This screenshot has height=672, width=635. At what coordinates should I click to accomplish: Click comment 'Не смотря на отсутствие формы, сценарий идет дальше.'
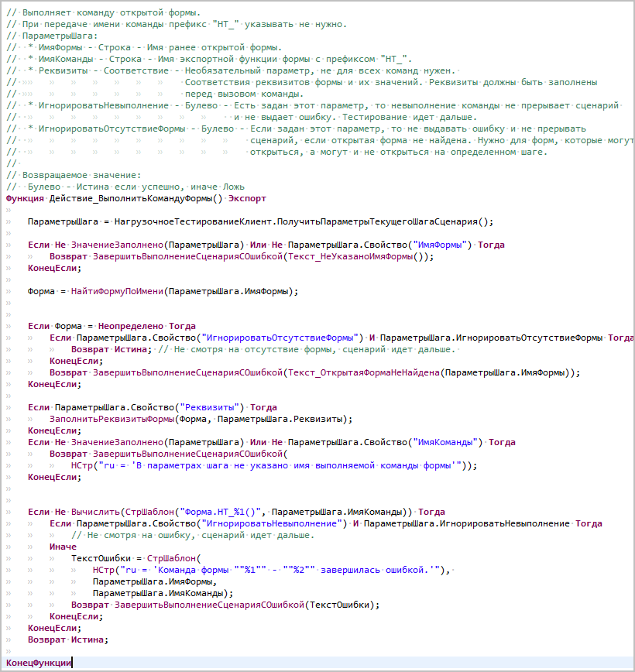[x=314, y=349]
